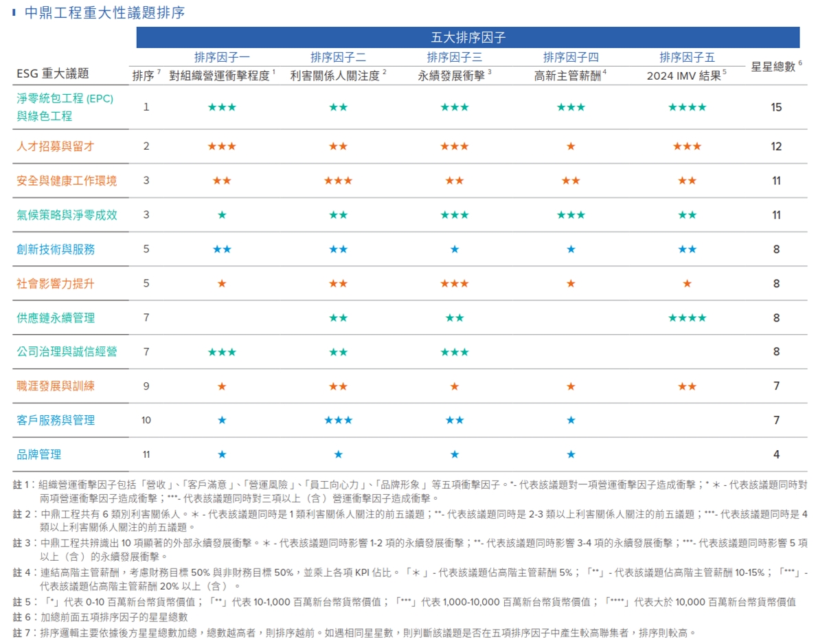Click 公司治理與誠信經營's three stars under 排序因子三
840x644 pixels.
click(x=454, y=352)
